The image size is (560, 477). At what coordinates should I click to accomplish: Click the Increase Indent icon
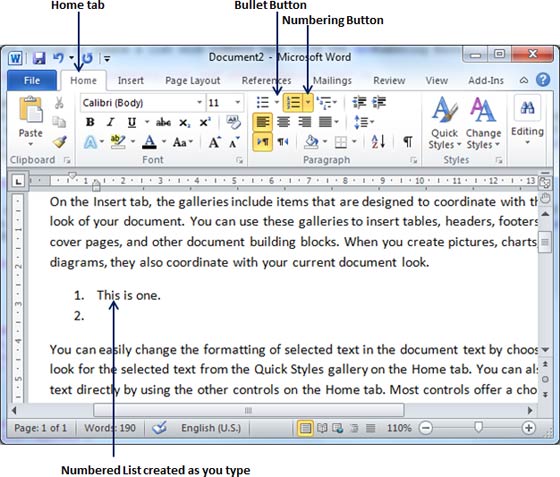pyautogui.click(x=379, y=102)
